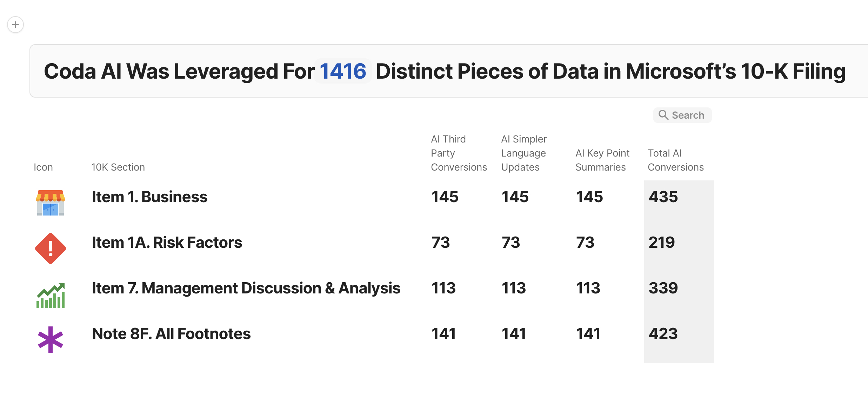
Task: Click the Total AI Conversions column header
Action: tap(676, 160)
